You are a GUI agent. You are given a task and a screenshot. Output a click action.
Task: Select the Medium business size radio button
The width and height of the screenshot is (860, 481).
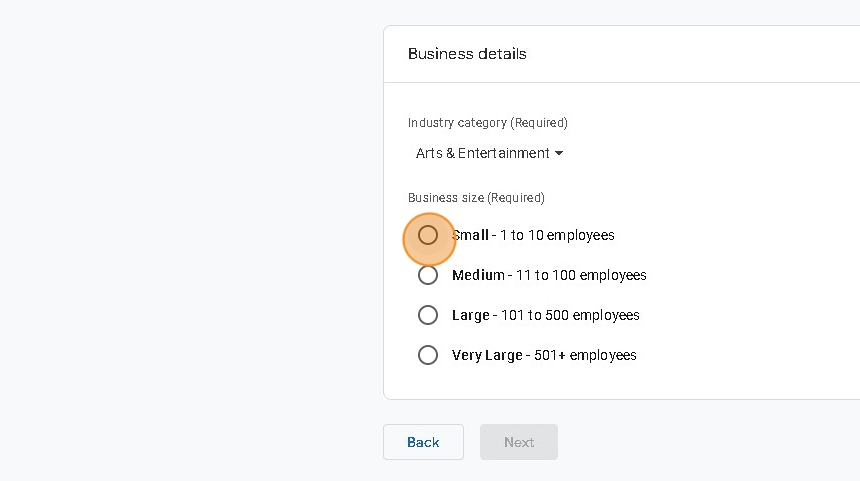click(x=428, y=275)
